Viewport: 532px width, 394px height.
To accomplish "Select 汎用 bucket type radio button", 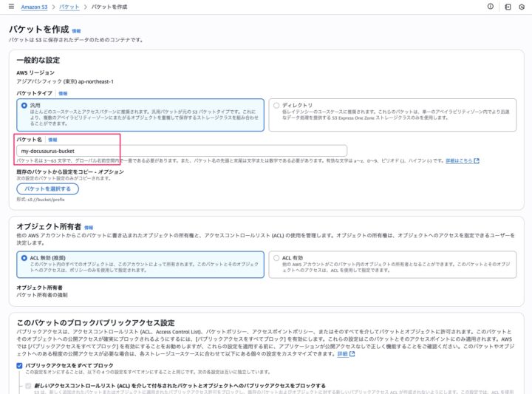I will point(24,106).
